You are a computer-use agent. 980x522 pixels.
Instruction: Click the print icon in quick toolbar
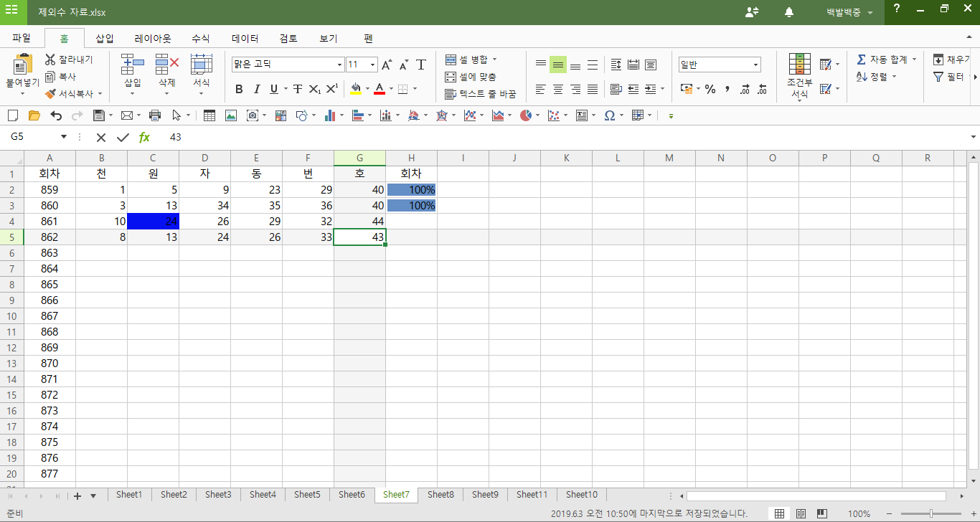[154, 115]
